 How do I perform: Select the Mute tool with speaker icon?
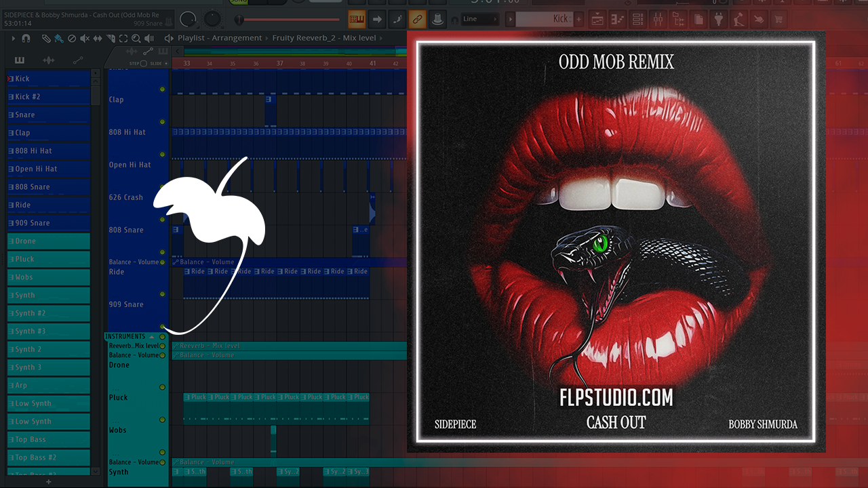[84, 39]
